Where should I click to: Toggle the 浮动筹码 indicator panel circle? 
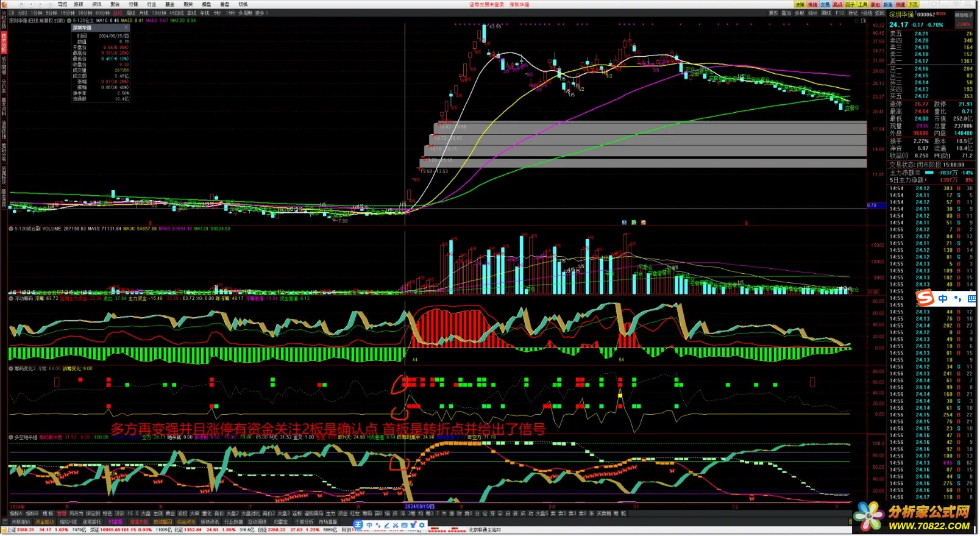coord(11,298)
